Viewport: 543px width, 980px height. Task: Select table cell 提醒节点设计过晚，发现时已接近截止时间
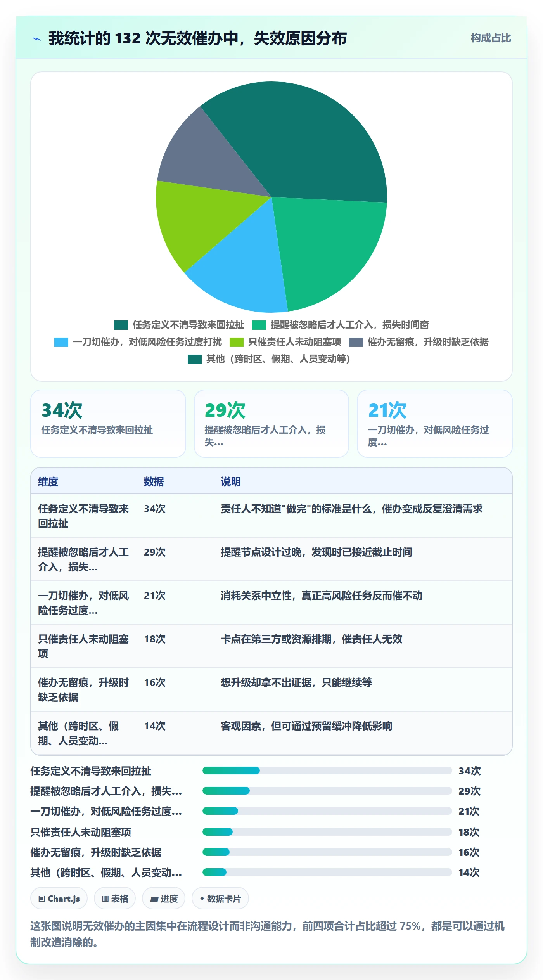(316, 552)
